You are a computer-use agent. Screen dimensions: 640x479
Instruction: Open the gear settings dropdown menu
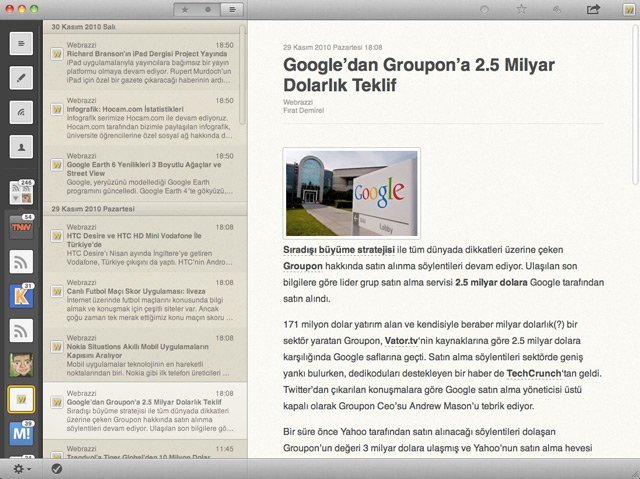20,468
